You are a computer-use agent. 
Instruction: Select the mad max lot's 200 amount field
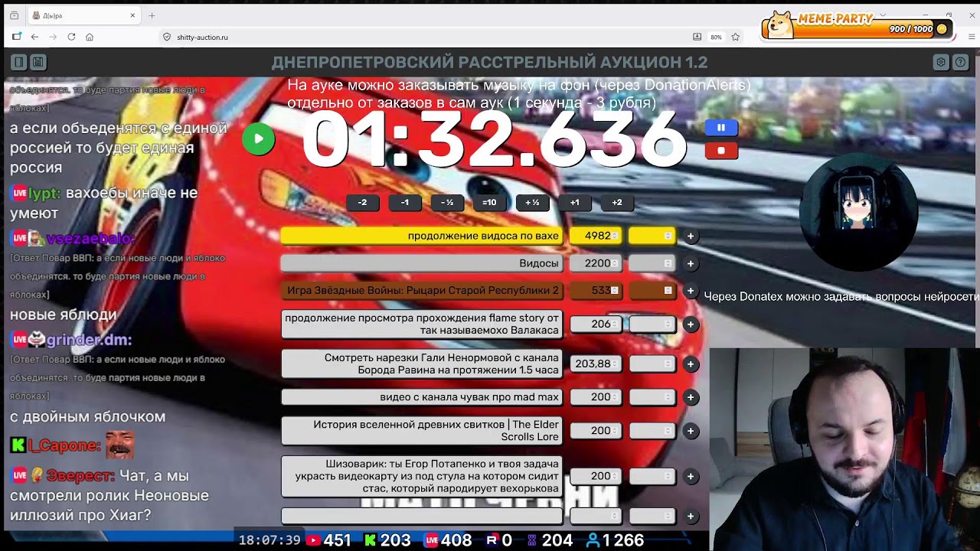[x=596, y=397]
